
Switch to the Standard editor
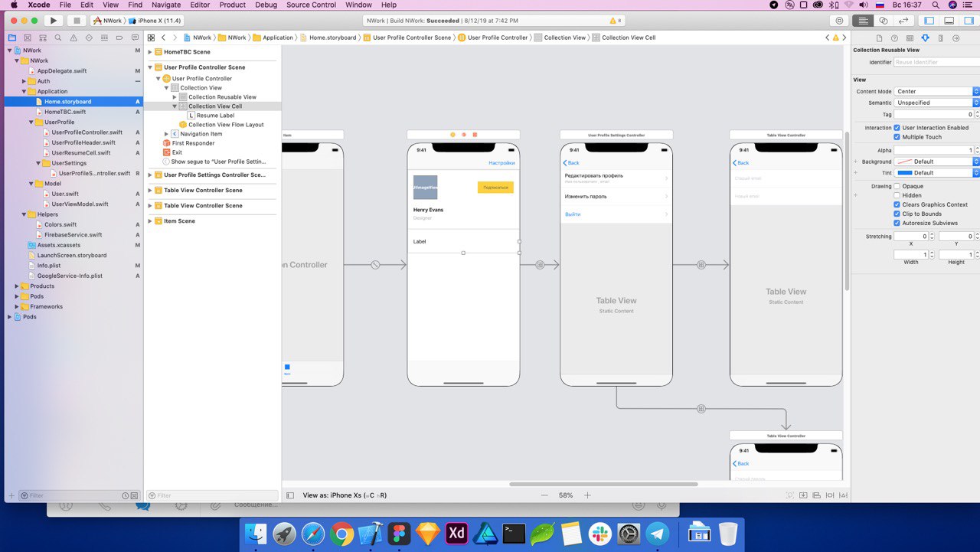coord(864,21)
